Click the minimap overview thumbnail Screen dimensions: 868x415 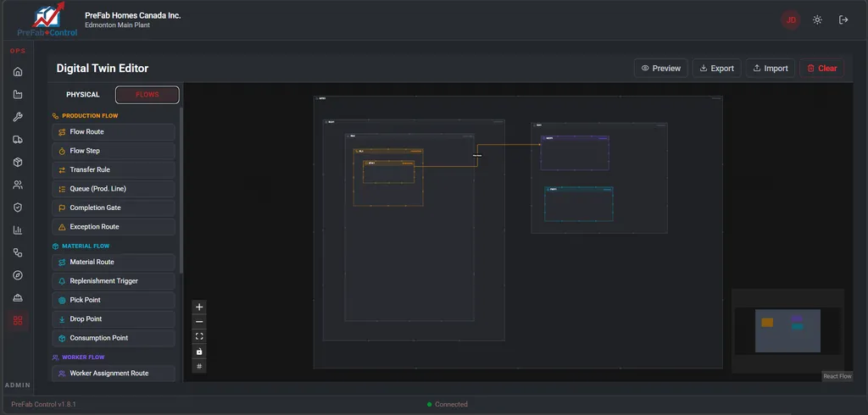787,331
